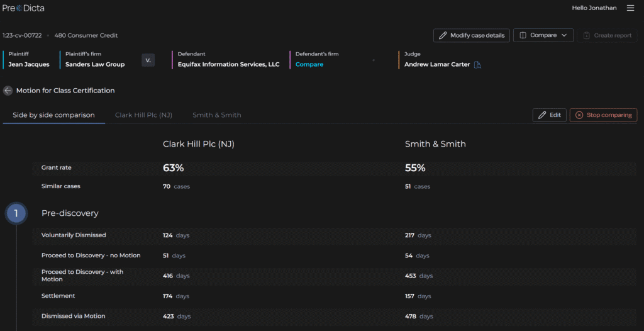Click the PreDicta logo
Viewport: 644px width, 331px height.
23,8
